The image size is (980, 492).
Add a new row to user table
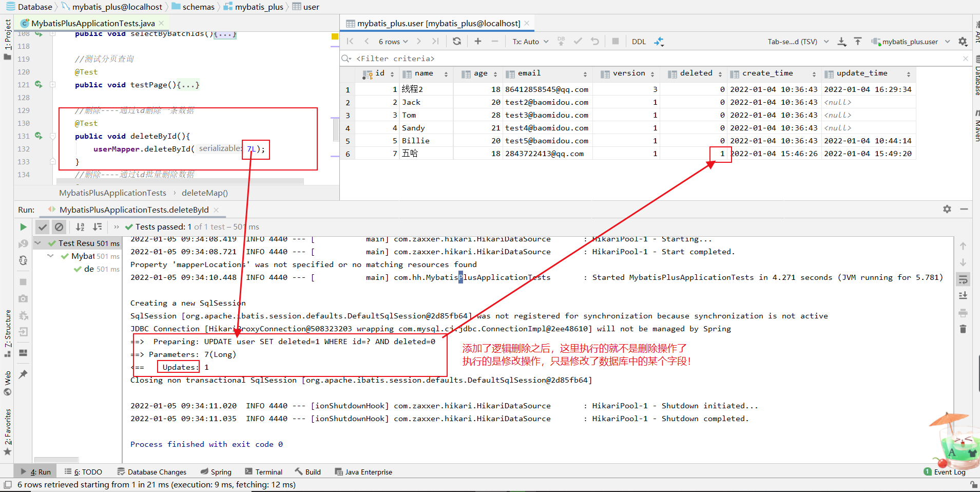pyautogui.click(x=478, y=42)
